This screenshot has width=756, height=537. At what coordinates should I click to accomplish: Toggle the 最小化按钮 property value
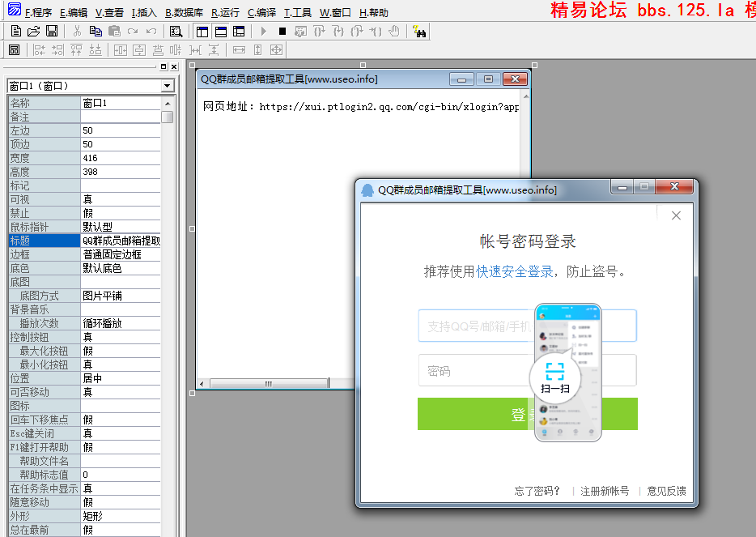[x=121, y=364]
